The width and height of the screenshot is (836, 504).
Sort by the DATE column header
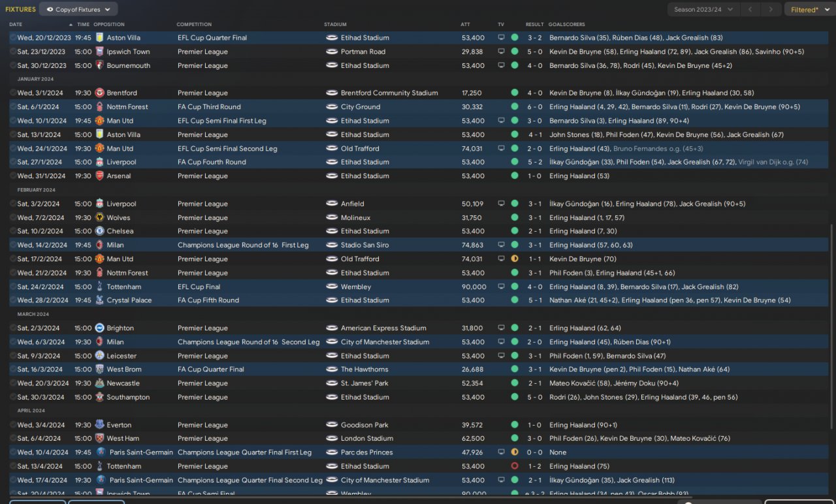(16, 24)
